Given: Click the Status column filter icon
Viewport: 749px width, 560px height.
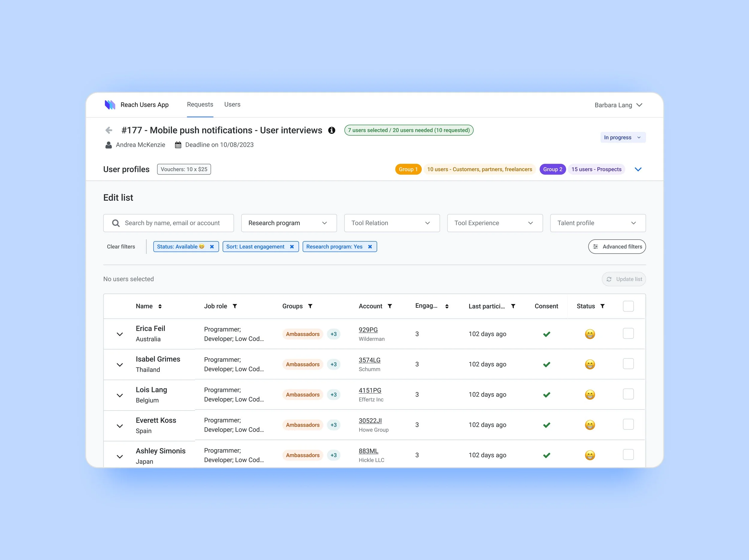Looking at the screenshot, I should pos(602,306).
